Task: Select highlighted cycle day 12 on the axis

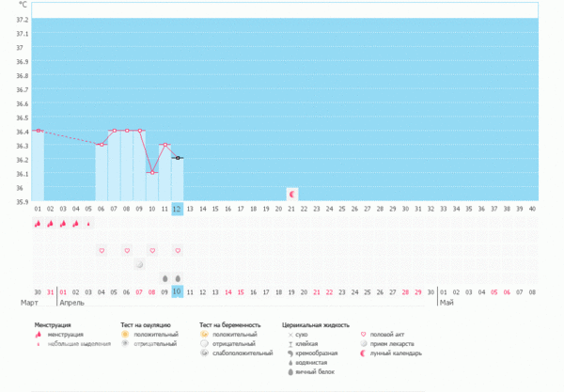Action: (178, 208)
